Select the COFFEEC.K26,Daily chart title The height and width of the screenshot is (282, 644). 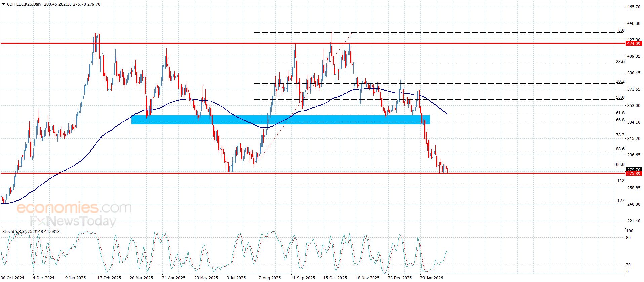tap(24, 4)
